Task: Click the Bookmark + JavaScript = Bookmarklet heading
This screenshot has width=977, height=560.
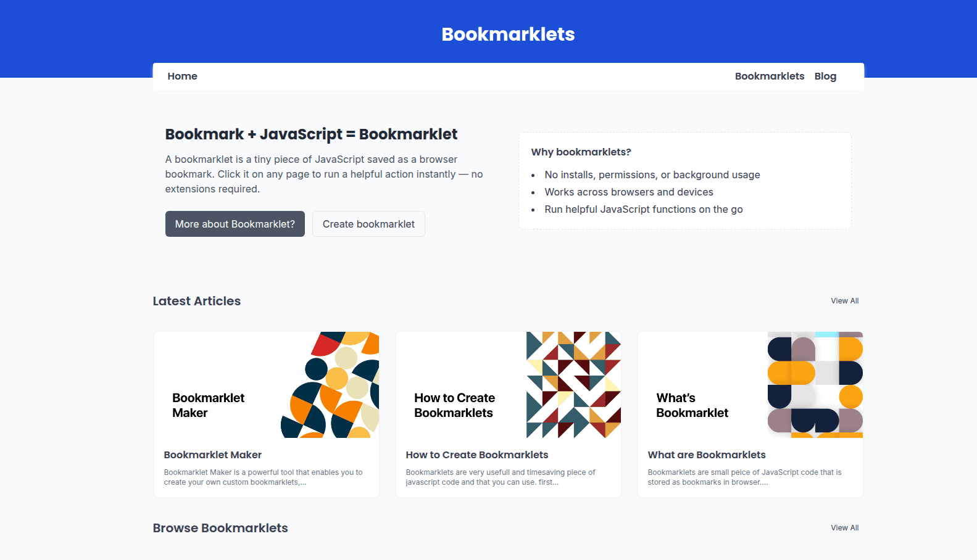Action: tap(311, 134)
